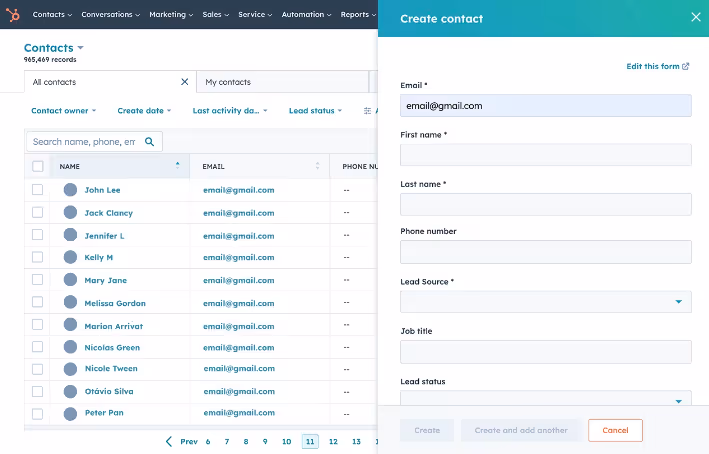Expand the Last activity date filter
The width and height of the screenshot is (709, 454).
click(x=230, y=111)
